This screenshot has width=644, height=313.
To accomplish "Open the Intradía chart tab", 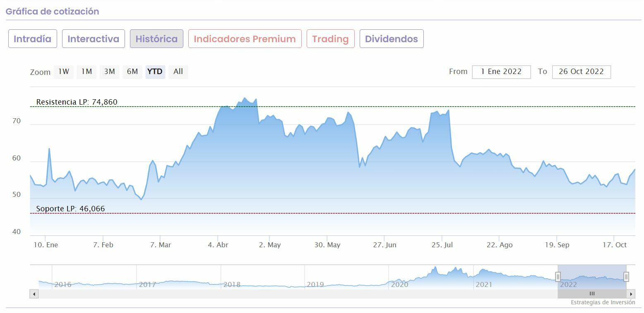I will (x=33, y=39).
